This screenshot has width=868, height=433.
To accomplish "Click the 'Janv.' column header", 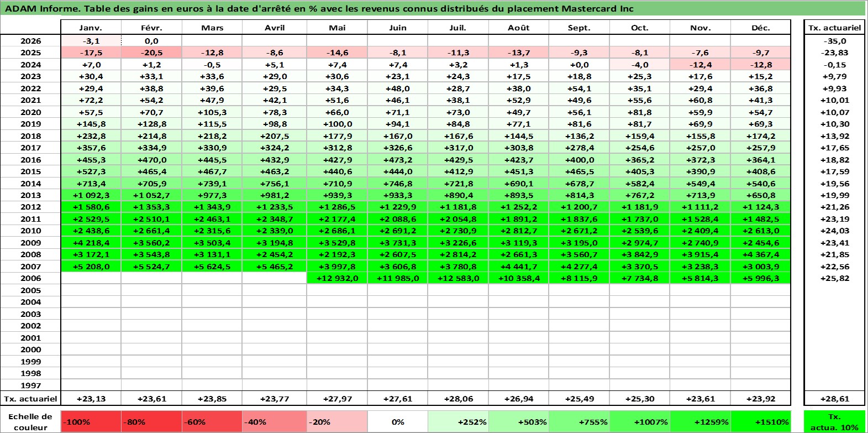I will coord(91,28).
